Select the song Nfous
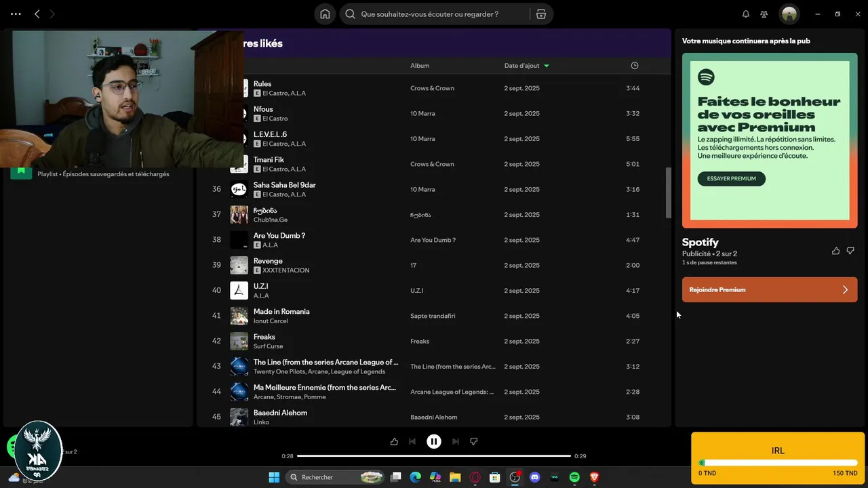The width and height of the screenshot is (868, 488). 263,109
